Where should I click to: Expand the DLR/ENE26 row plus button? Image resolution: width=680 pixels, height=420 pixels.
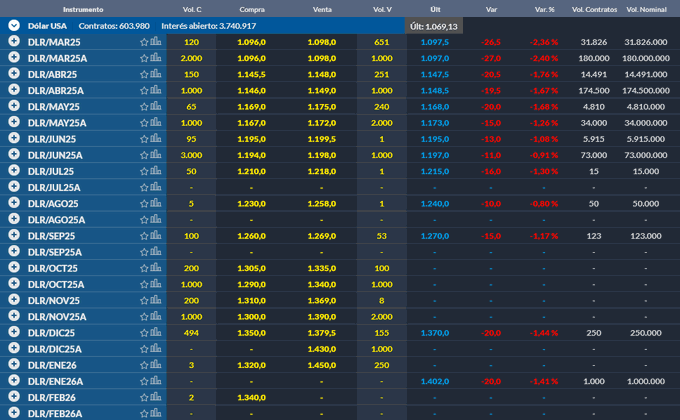pos(14,364)
